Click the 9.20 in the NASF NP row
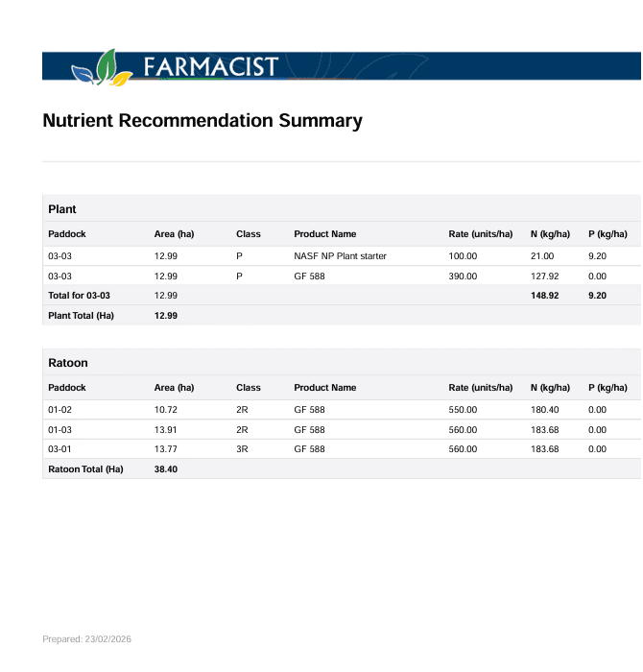The image size is (643, 672). 597,256
